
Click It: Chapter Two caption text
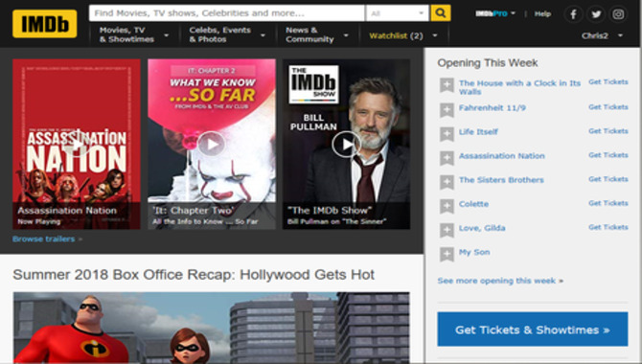pos(194,211)
